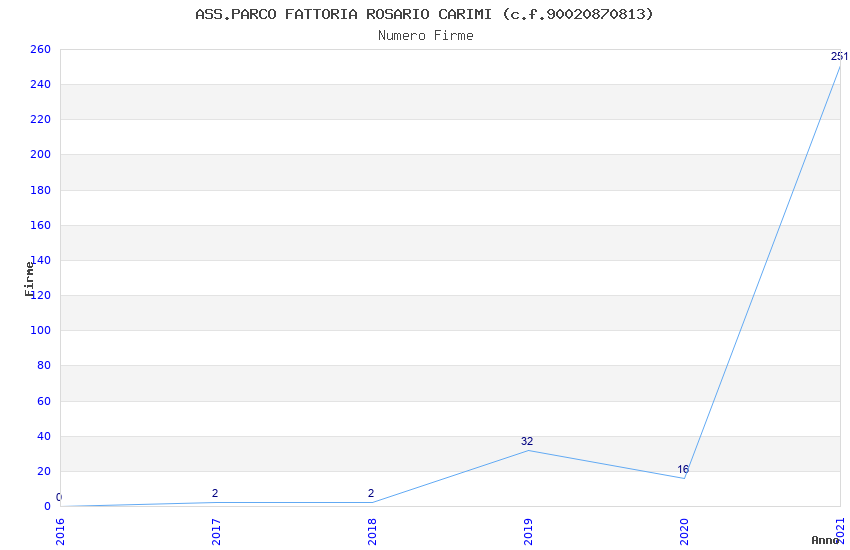The height and width of the screenshot is (550, 850).
Task: Click y-axis tick label 40
Action: [x=44, y=436]
